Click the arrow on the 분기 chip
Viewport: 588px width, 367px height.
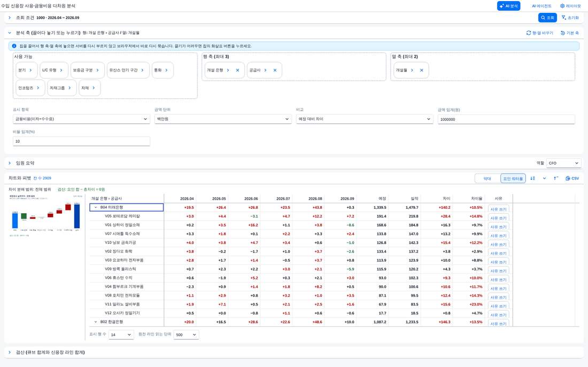[31, 70]
